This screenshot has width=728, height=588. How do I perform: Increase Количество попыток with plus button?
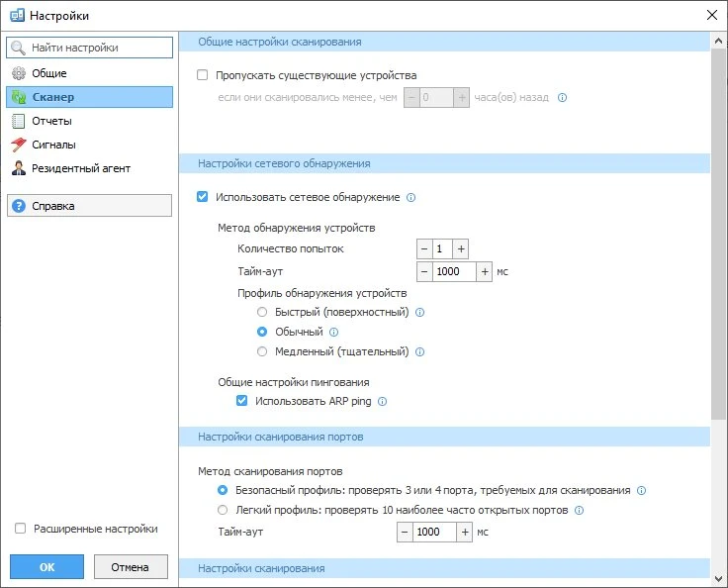tap(460, 248)
